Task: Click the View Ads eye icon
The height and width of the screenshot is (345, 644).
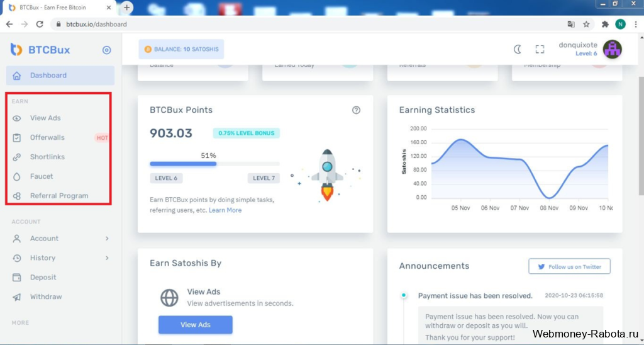Action: pyautogui.click(x=16, y=118)
